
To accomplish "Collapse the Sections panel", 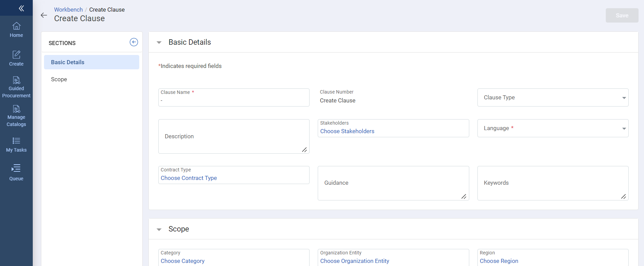I will click(134, 42).
